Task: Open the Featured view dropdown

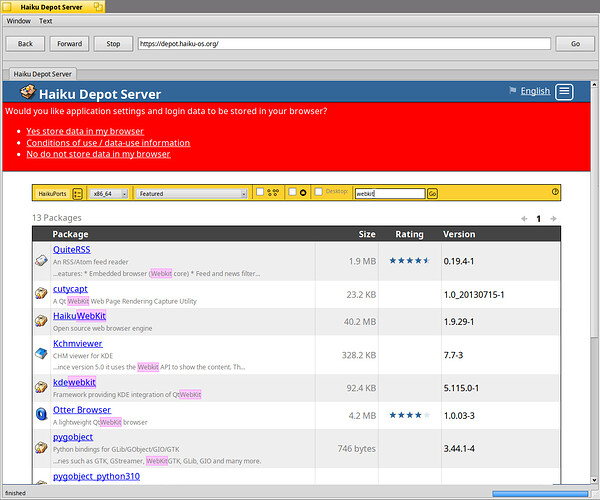Action: coord(192,194)
